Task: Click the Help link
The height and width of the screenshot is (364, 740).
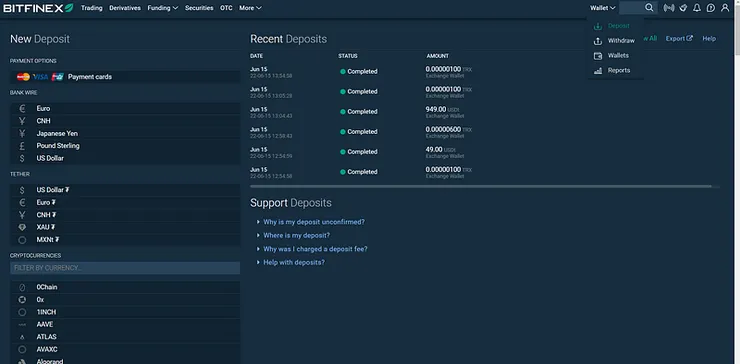Action: [709, 39]
